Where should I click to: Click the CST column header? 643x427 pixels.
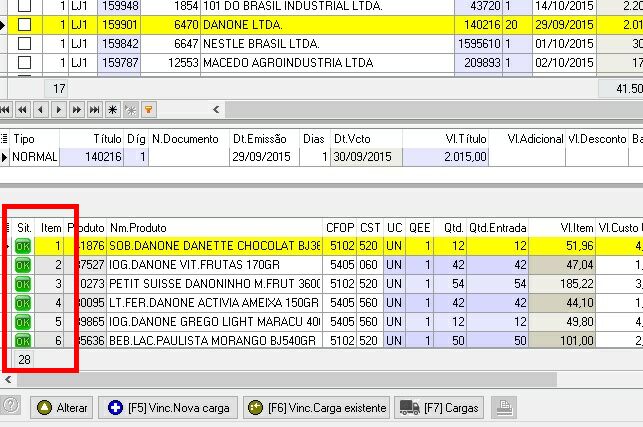click(x=370, y=228)
